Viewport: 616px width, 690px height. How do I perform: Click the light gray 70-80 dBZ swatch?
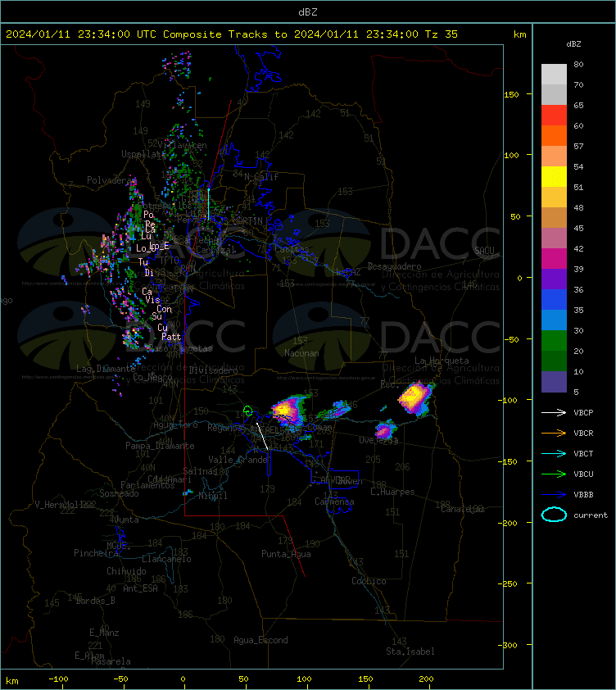(x=554, y=74)
